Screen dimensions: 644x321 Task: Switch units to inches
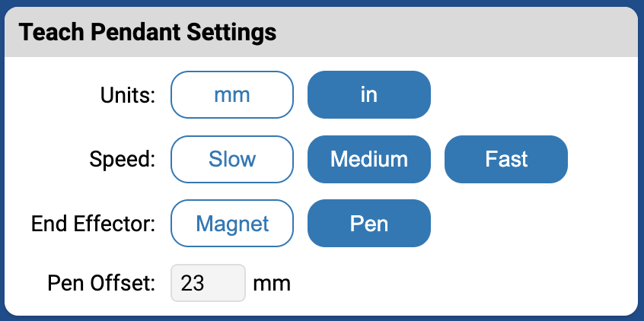(369, 95)
